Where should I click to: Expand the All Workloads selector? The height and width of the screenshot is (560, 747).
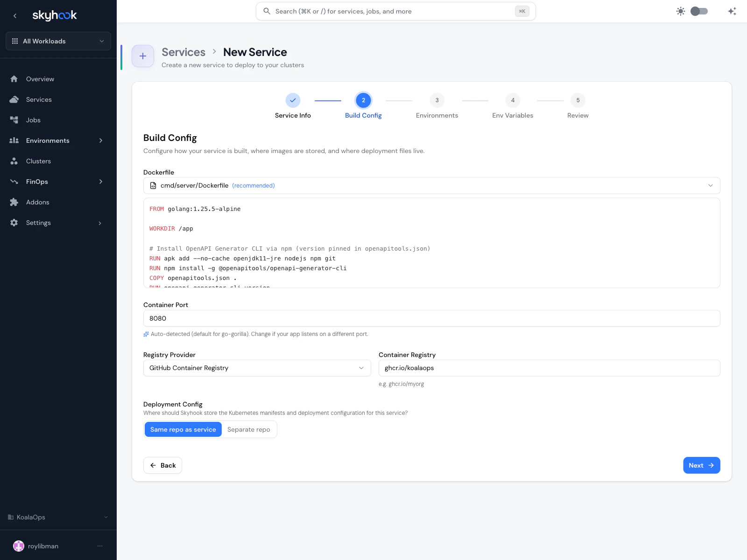point(58,41)
